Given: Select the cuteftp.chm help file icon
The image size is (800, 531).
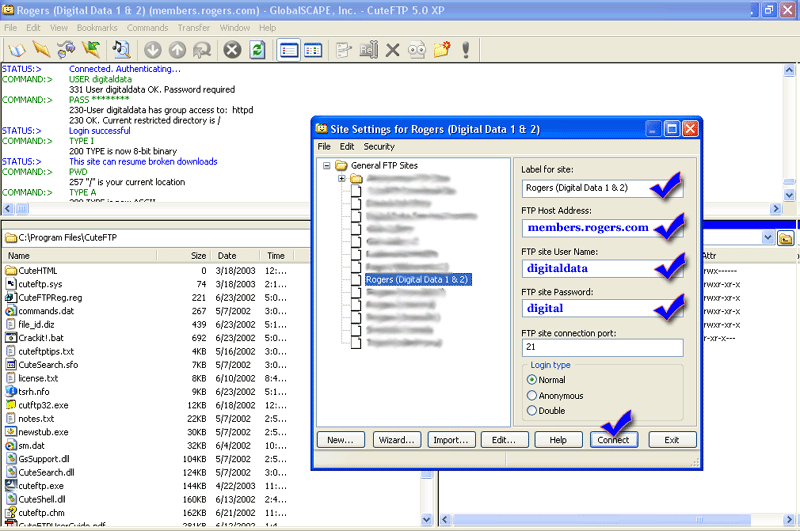Looking at the screenshot, I should click(x=11, y=513).
